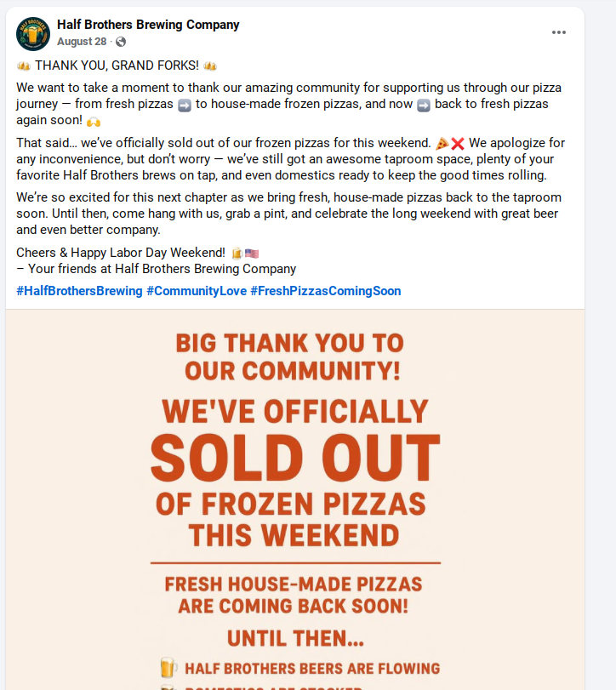Image resolution: width=616 pixels, height=690 pixels.
Task: Click the emoji before 'THANK YOU, GRAND FORKS!'
Action: (x=24, y=66)
